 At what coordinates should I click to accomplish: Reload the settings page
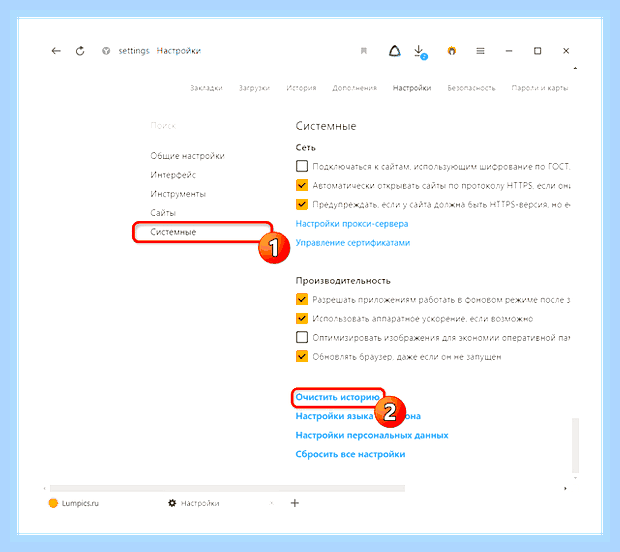coord(80,51)
